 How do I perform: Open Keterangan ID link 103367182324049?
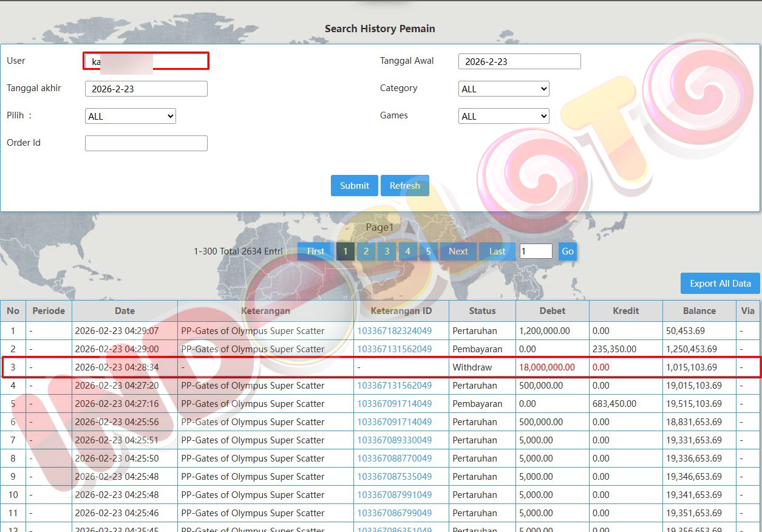[x=394, y=331]
